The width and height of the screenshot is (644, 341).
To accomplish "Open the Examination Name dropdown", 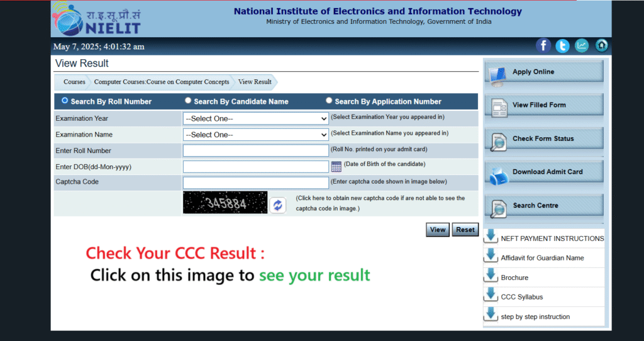I will pyautogui.click(x=255, y=135).
